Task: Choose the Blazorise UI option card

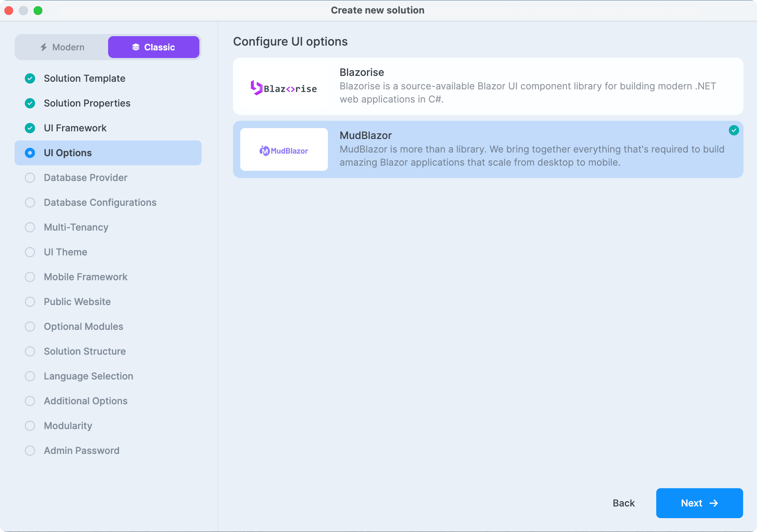Action: click(x=488, y=86)
